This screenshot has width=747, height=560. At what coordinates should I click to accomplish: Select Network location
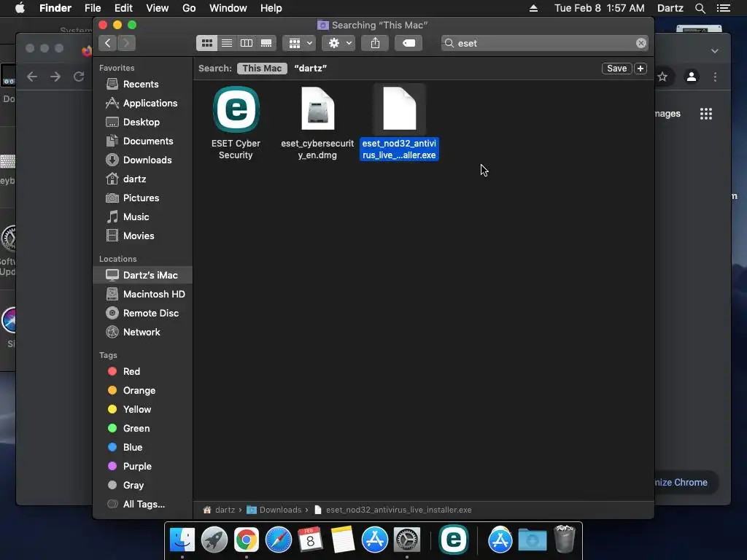(x=142, y=332)
